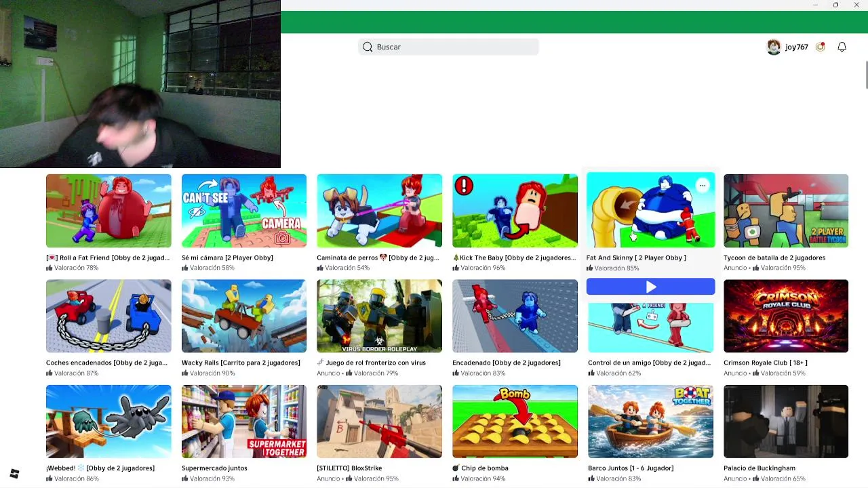This screenshot has height=488, width=868.
Task: Click thumbs-up icon under Supermercado juntos
Action: point(185,479)
